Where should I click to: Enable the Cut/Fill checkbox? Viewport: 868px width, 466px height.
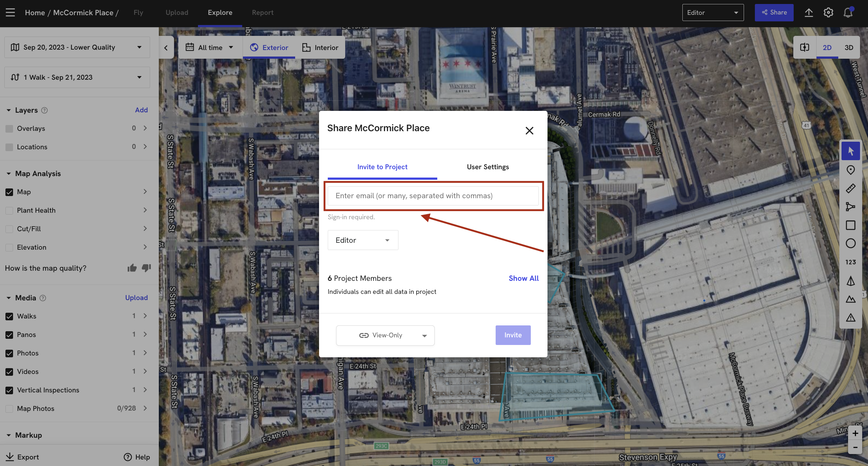(9, 229)
